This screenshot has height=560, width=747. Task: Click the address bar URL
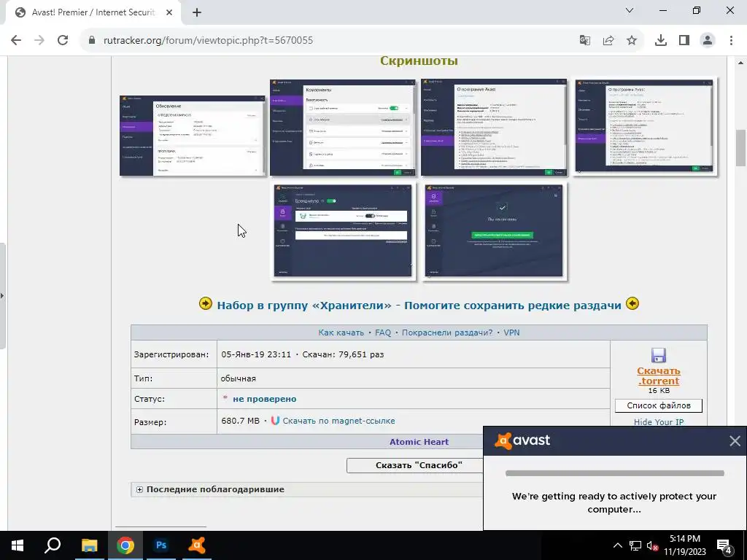coord(208,41)
